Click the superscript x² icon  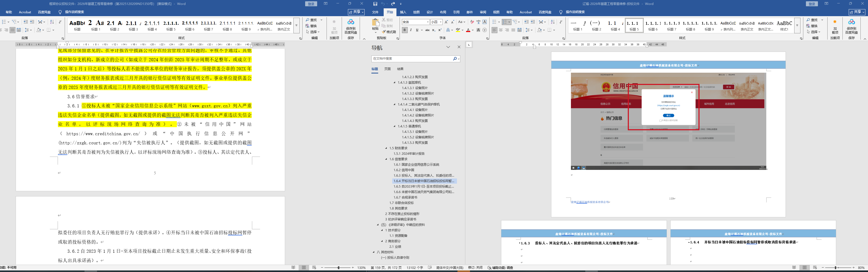pos(440,30)
